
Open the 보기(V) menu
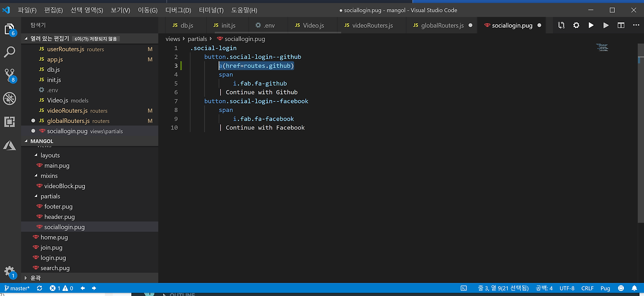pos(120,10)
